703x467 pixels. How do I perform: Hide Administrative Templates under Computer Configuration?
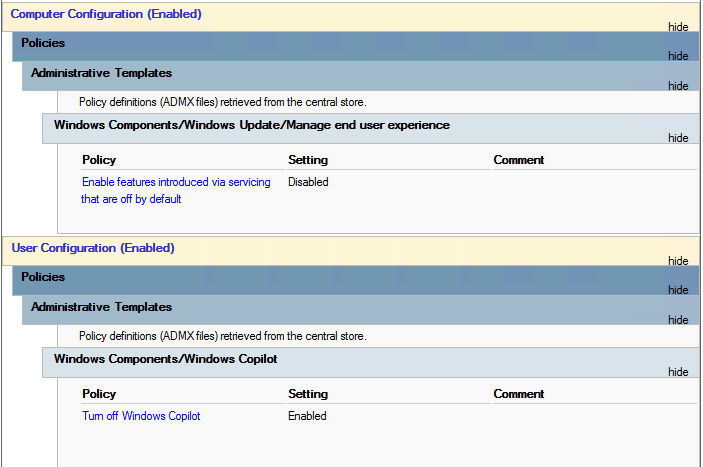coord(678,86)
